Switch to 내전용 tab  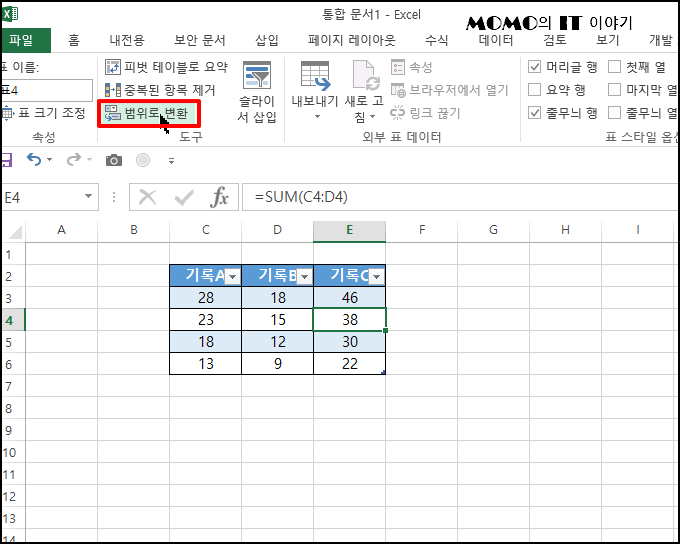[127, 40]
